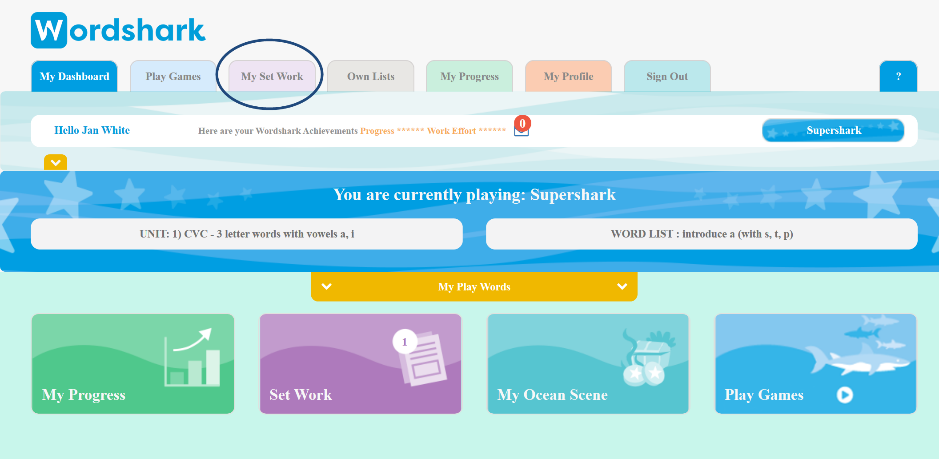Image resolution: width=939 pixels, height=459 pixels.
Task: Expand My Play Words using left chevron
Action: tap(327, 286)
